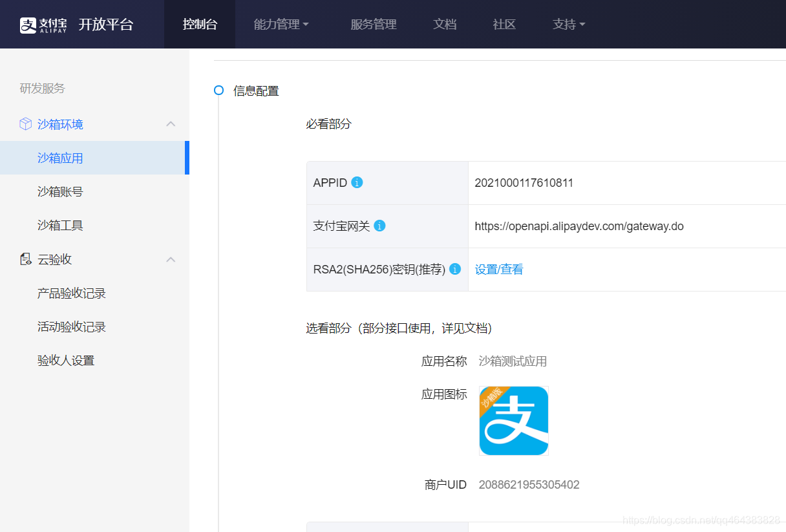The height and width of the screenshot is (532, 786).
Task: Click the RSA2(SHA256)密钥 info icon
Action: pos(454,269)
